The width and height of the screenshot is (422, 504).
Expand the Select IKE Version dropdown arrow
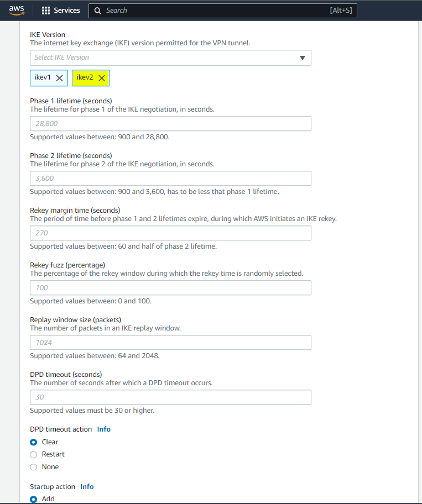coord(302,57)
